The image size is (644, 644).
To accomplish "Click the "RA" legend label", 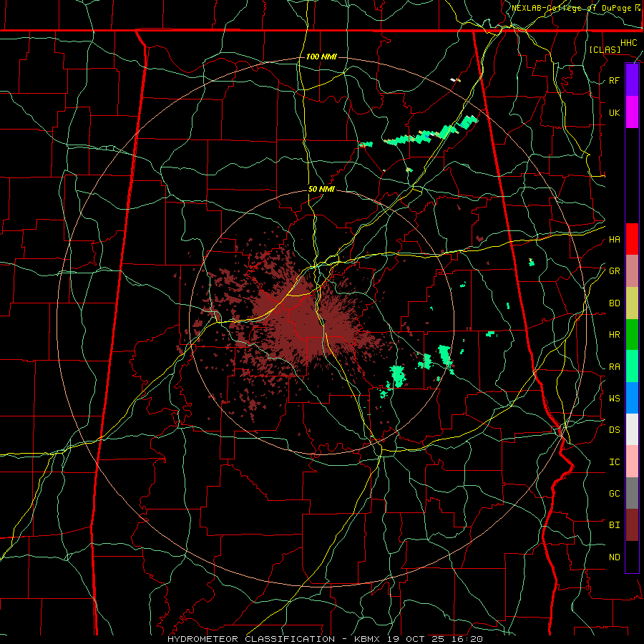I will coord(614,366).
